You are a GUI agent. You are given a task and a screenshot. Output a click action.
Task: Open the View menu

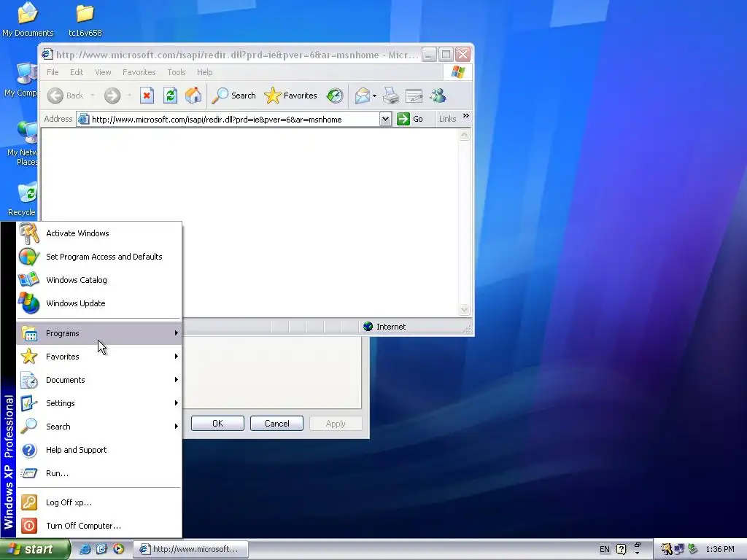[103, 72]
